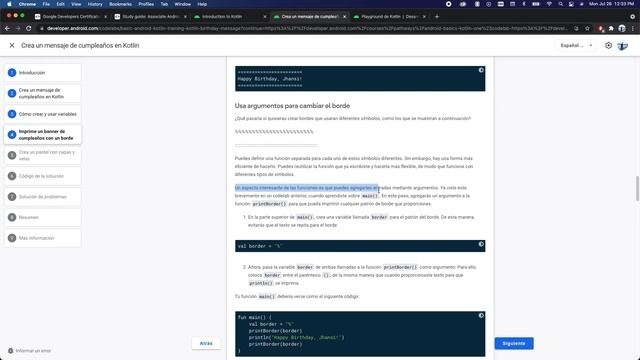640x360 pixels.
Task: Go to step Resumen
Action: pyautogui.click(x=43, y=217)
